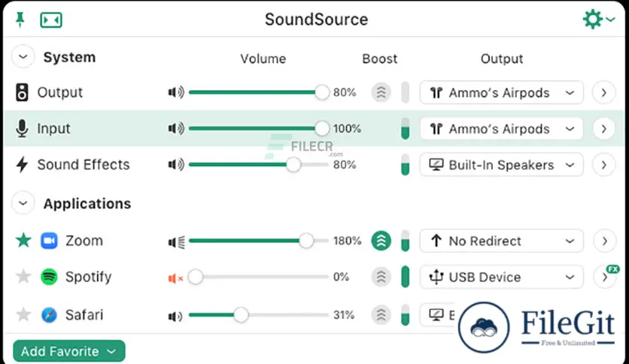629x364 pixels.
Task: Favorite Safari with its star
Action: pyautogui.click(x=23, y=314)
